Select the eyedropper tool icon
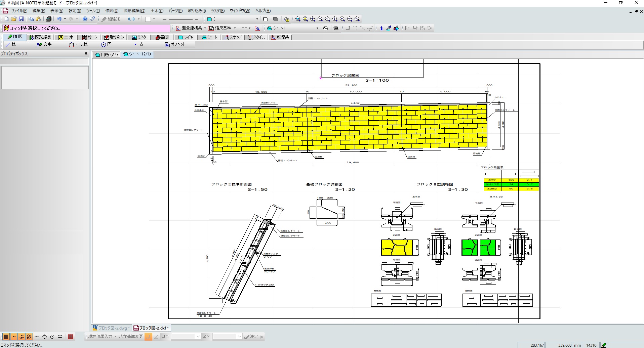Viewport: 644px width, 348px height. [x=389, y=28]
